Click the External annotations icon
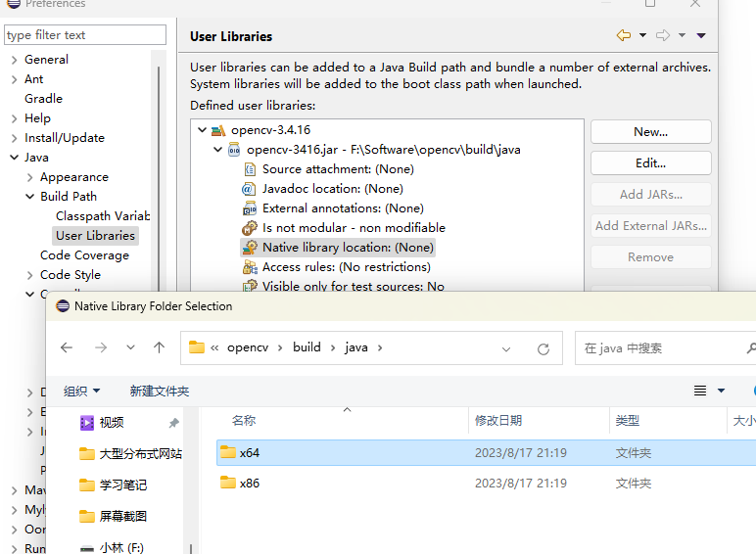 pos(250,208)
